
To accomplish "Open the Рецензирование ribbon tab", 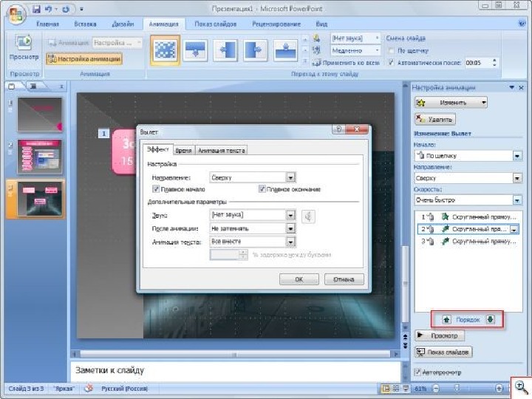I will click(x=276, y=24).
